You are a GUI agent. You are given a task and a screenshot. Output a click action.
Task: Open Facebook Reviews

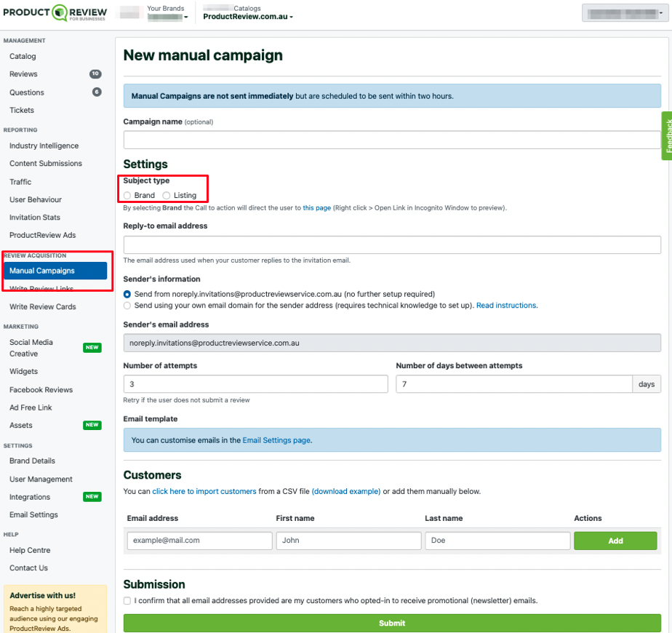click(x=41, y=390)
